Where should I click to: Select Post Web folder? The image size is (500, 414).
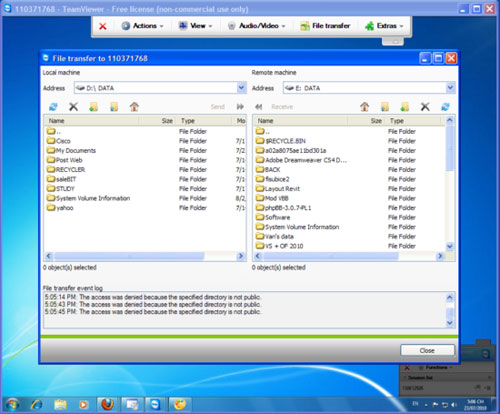point(65,160)
